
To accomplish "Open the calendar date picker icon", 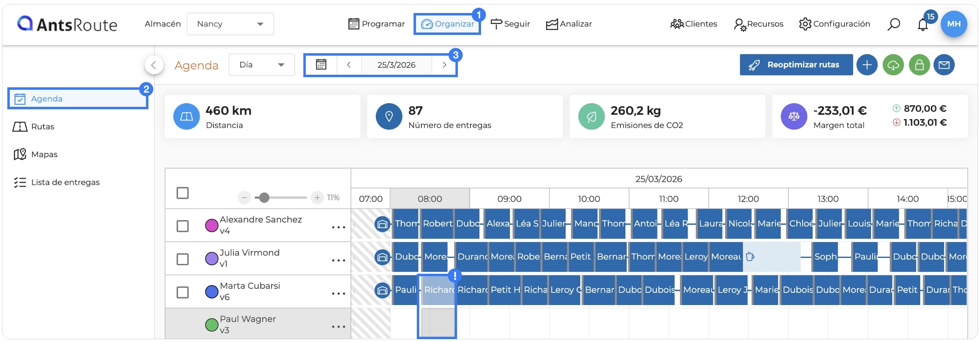I will point(321,65).
